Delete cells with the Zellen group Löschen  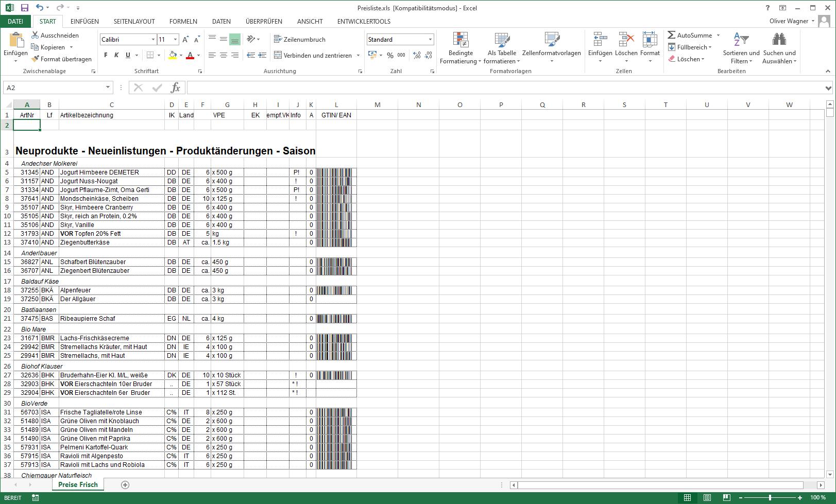pyautogui.click(x=626, y=48)
